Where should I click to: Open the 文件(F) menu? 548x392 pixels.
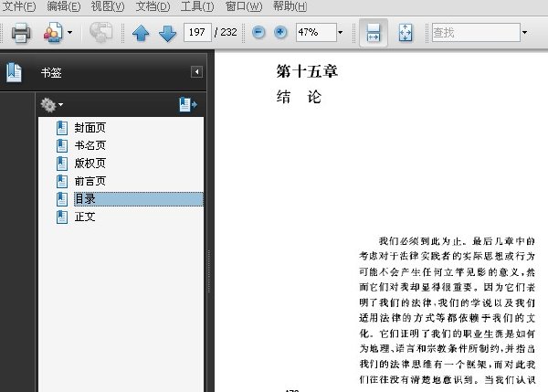click(x=19, y=6)
